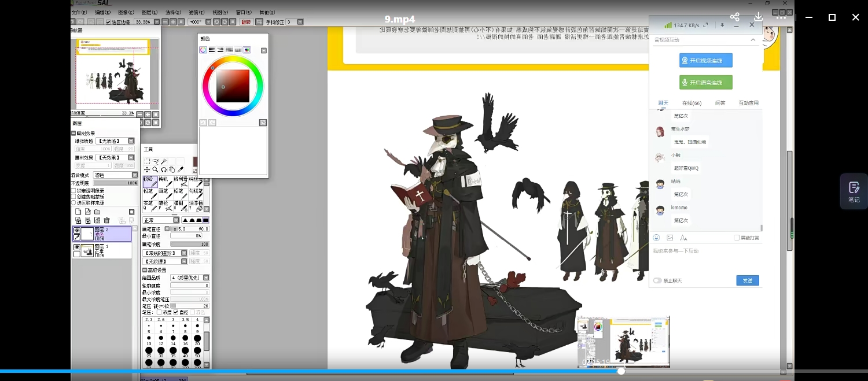Insert an image into chat message
This screenshot has width=868, height=381.
[x=670, y=238]
